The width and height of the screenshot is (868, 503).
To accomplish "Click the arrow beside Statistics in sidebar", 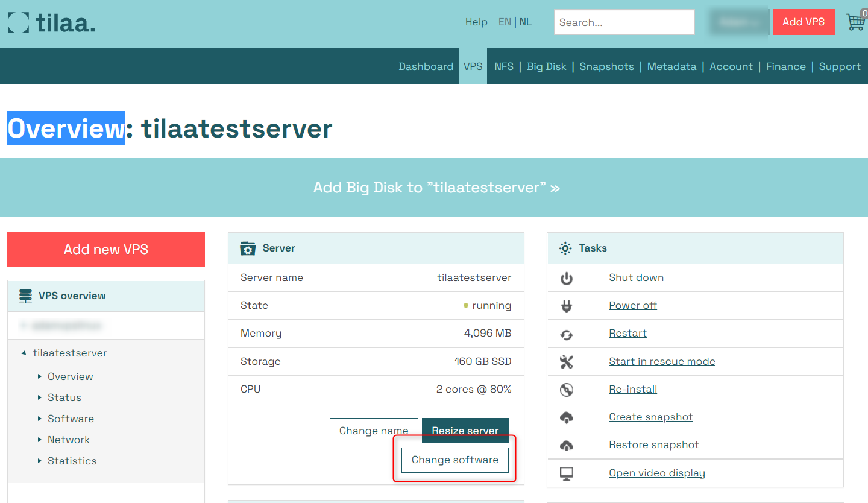I will 40,461.
